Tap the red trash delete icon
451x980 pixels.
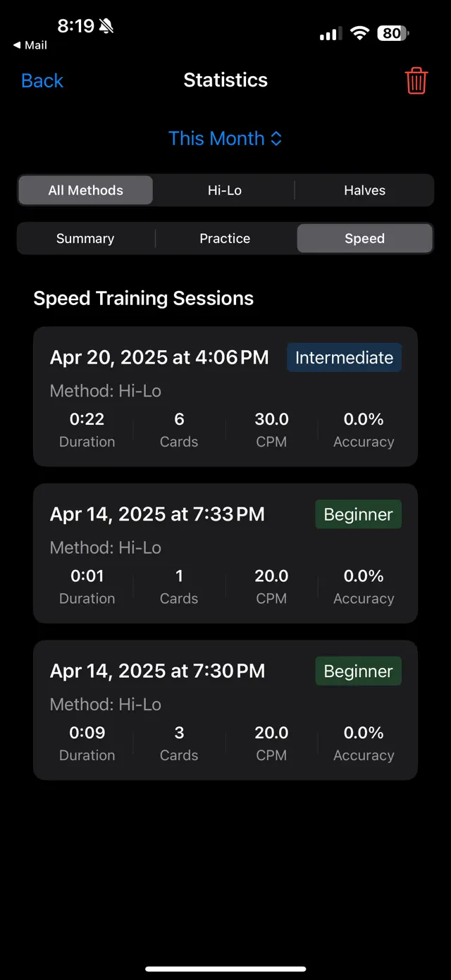(x=416, y=80)
